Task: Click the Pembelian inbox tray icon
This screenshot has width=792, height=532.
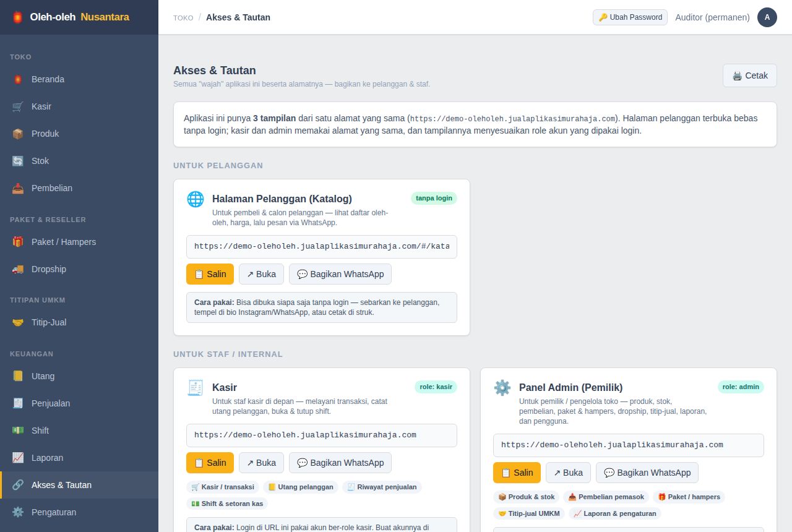Action: point(18,188)
